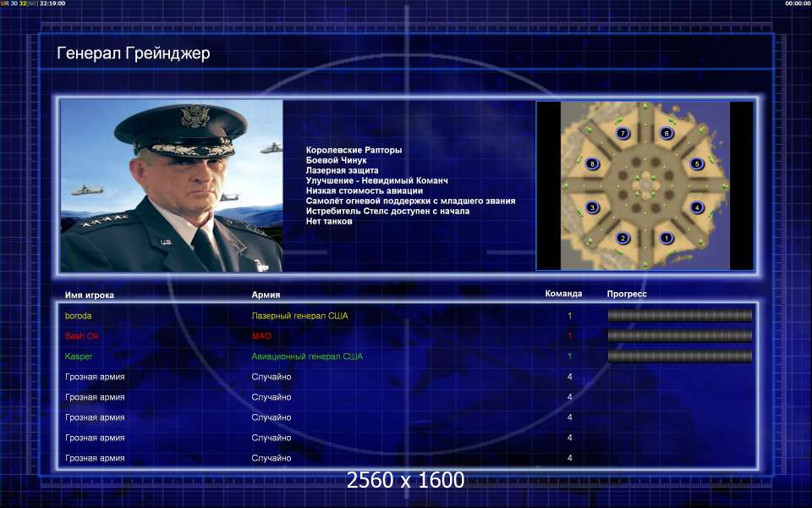Click the "Армия" column header
The image size is (812, 508).
[266, 295]
